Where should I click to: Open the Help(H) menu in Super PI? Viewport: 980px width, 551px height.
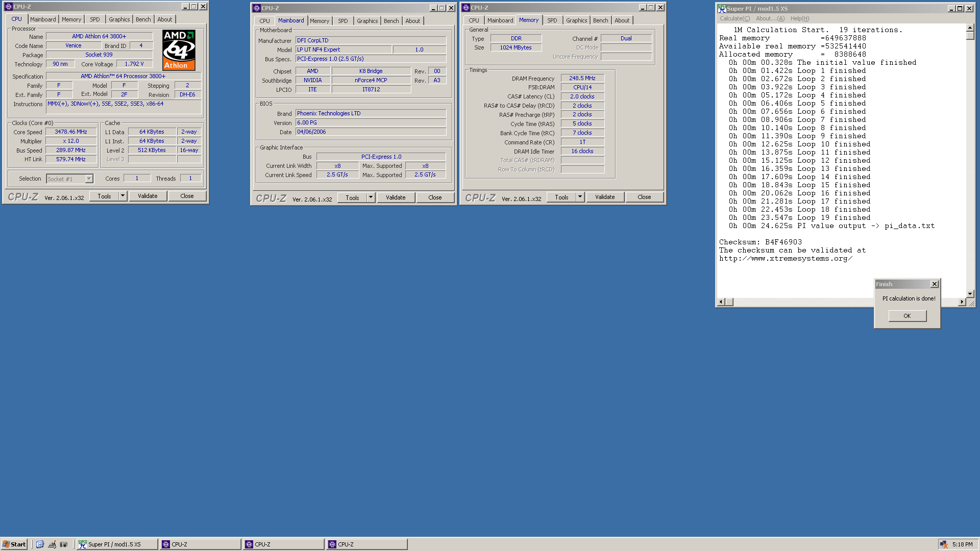tap(799, 18)
